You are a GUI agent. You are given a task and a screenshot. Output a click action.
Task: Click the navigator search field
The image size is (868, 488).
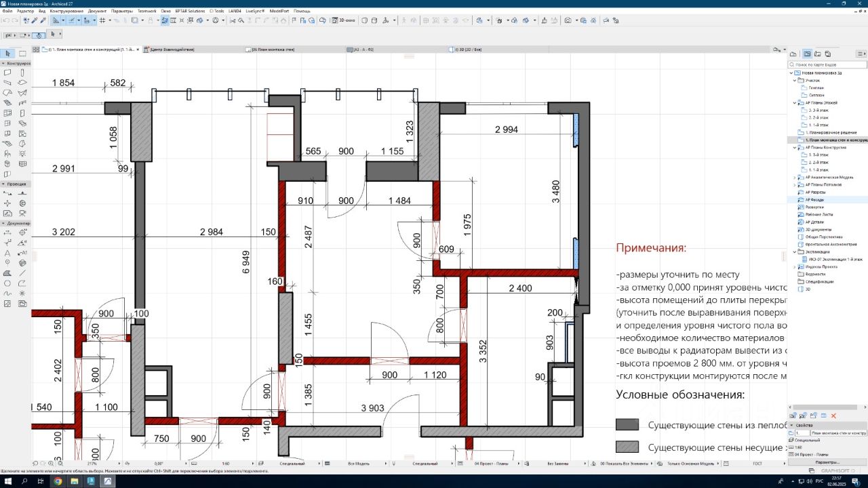click(829, 64)
